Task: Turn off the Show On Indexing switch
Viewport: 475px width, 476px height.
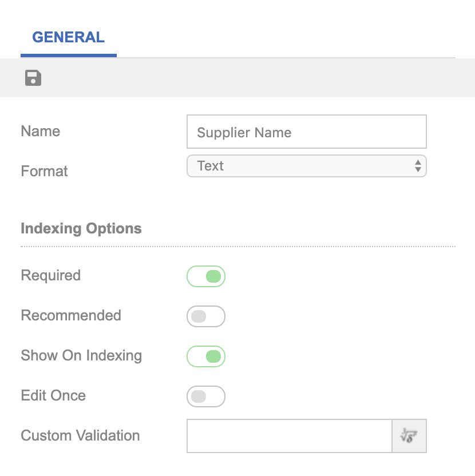Action: pyautogui.click(x=206, y=356)
